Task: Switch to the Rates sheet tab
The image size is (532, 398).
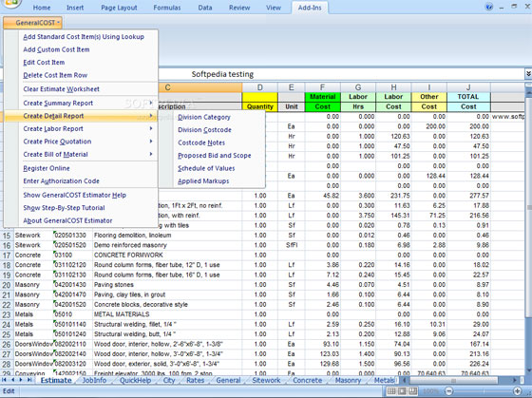Action: 196,380
